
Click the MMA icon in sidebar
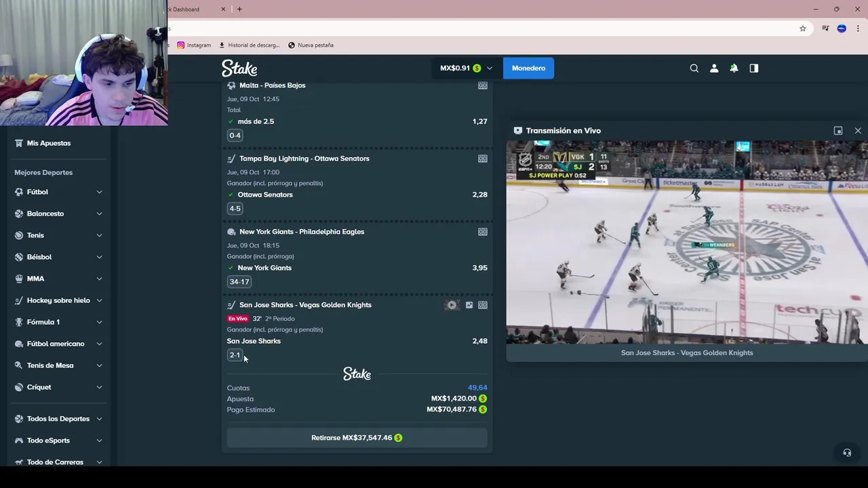(19, 279)
